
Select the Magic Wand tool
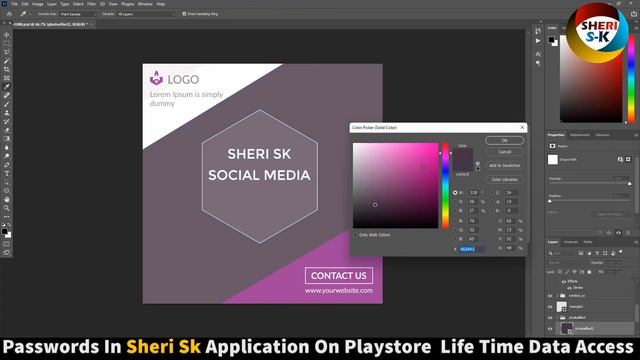pos(7,61)
